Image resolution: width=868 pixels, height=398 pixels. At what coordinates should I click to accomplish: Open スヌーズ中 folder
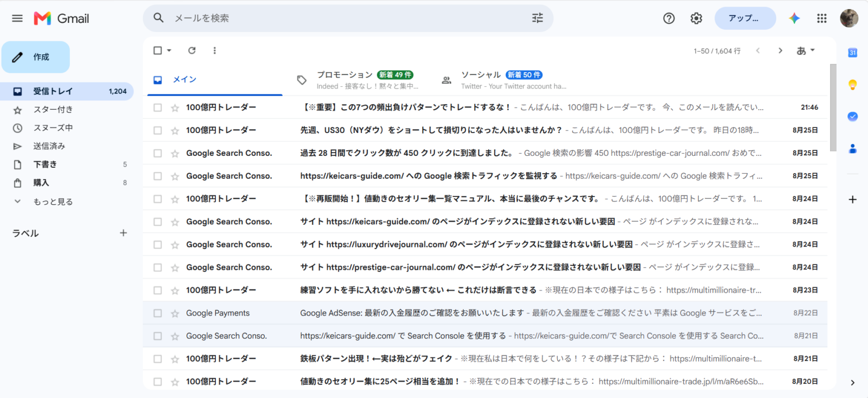click(x=67, y=128)
